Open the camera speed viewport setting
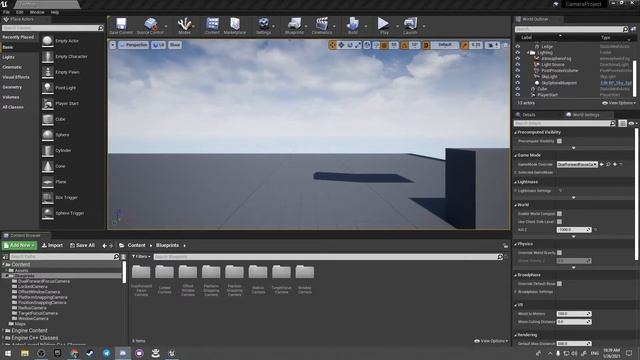Image resolution: width=640 pixels, height=360 pixels. click(x=492, y=45)
